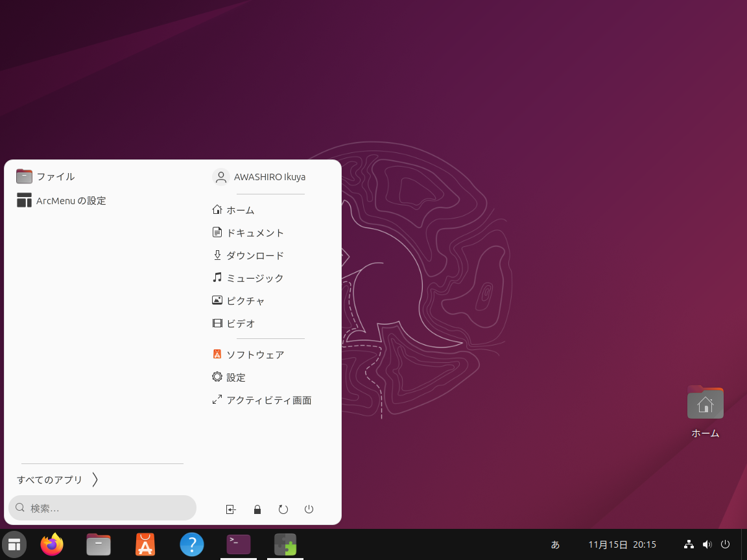The width and height of the screenshot is (747, 560).
Task: Launch Terminal from the taskbar
Action: tap(239, 544)
